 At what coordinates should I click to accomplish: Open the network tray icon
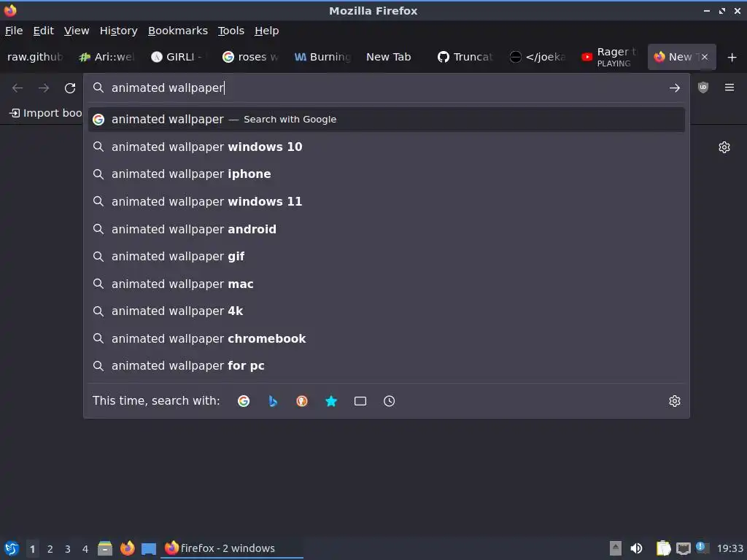tap(683, 548)
